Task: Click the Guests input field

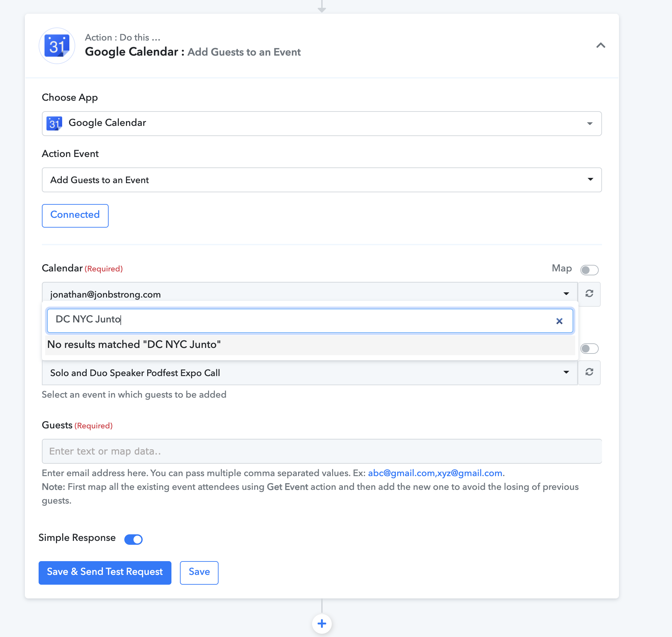Action: click(321, 451)
